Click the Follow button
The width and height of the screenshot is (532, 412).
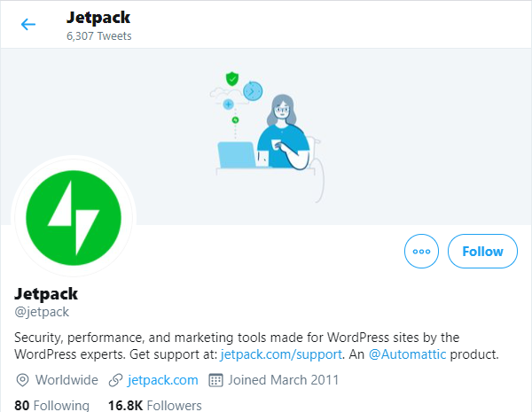coord(482,252)
